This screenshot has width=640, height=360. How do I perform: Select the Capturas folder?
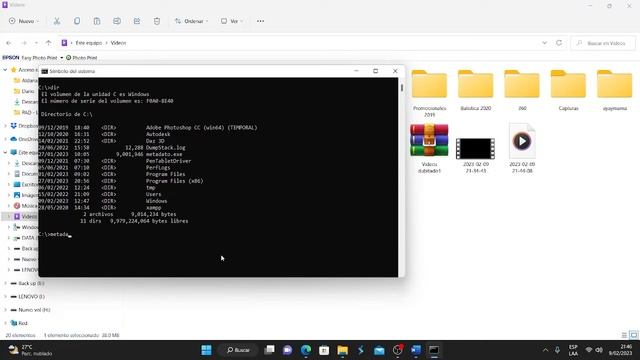[x=568, y=90]
